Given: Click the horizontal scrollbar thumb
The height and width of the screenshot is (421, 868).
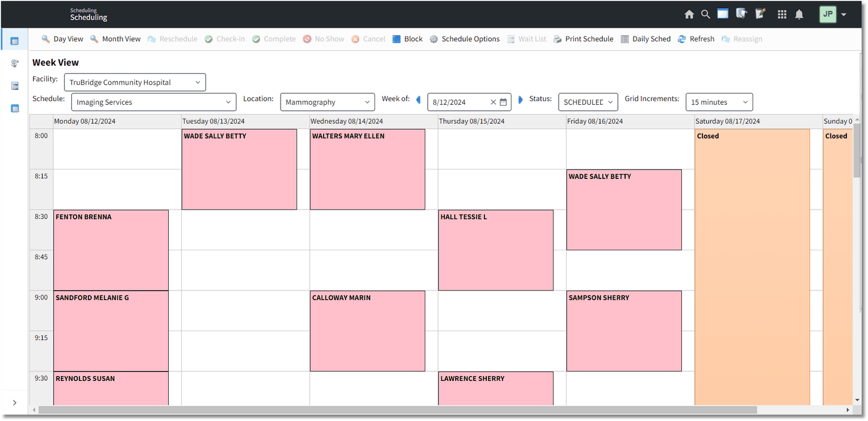Looking at the screenshot, I should coord(398,410).
